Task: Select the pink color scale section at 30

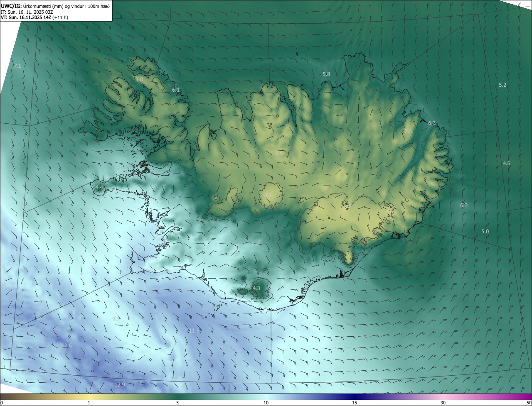Action: [443, 397]
